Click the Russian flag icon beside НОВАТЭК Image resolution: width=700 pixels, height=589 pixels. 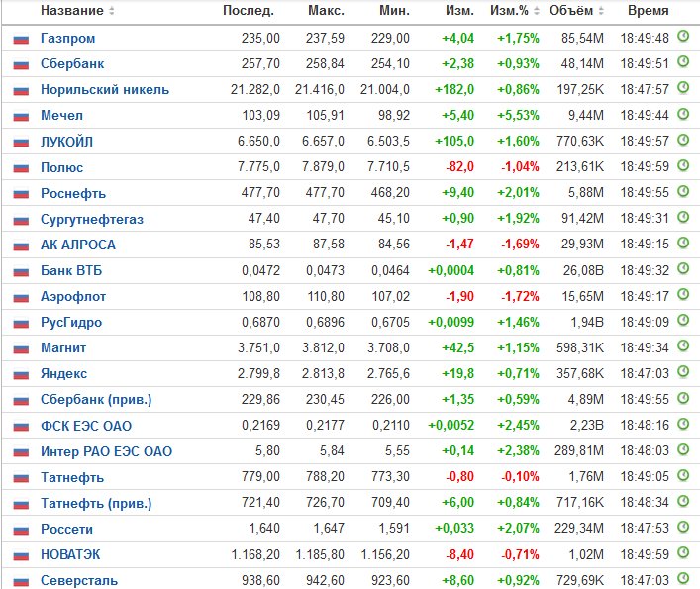[21, 556]
